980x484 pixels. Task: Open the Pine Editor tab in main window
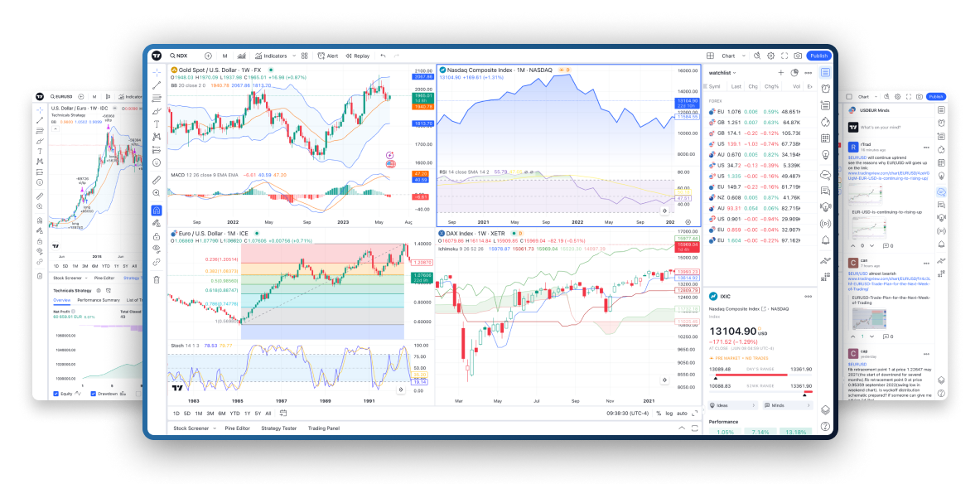coord(238,428)
